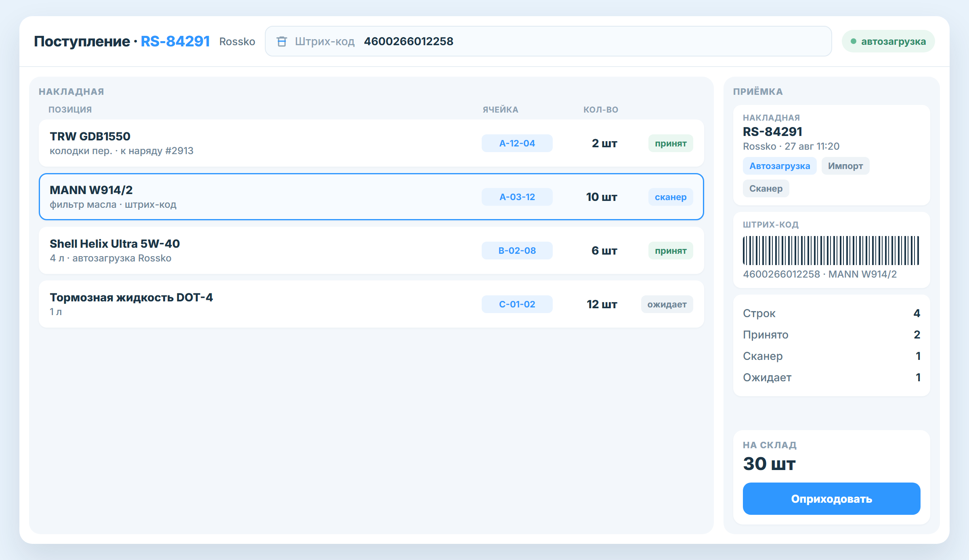Image resolution: width=969 pixels, height=560 pixels.
Task: Click the Ожидает summary row
Action: tap(831, 377)
